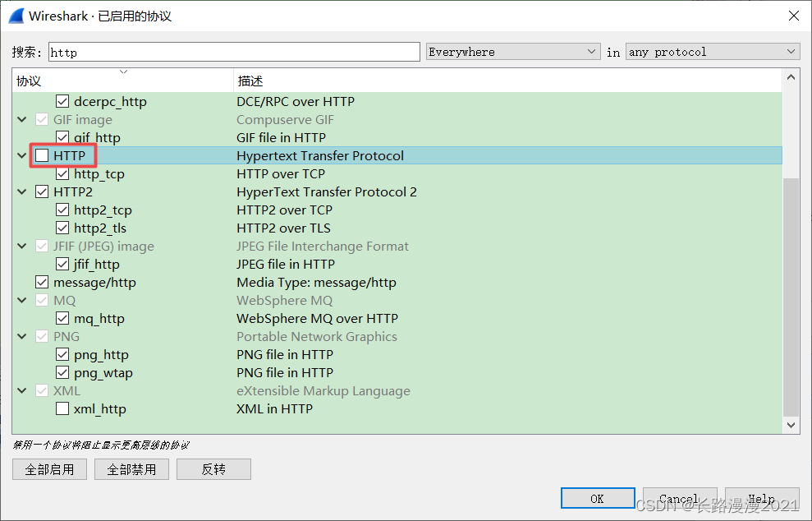Confirm with the OK button
This screenshot has width=812, height=521.
(598, 498)
